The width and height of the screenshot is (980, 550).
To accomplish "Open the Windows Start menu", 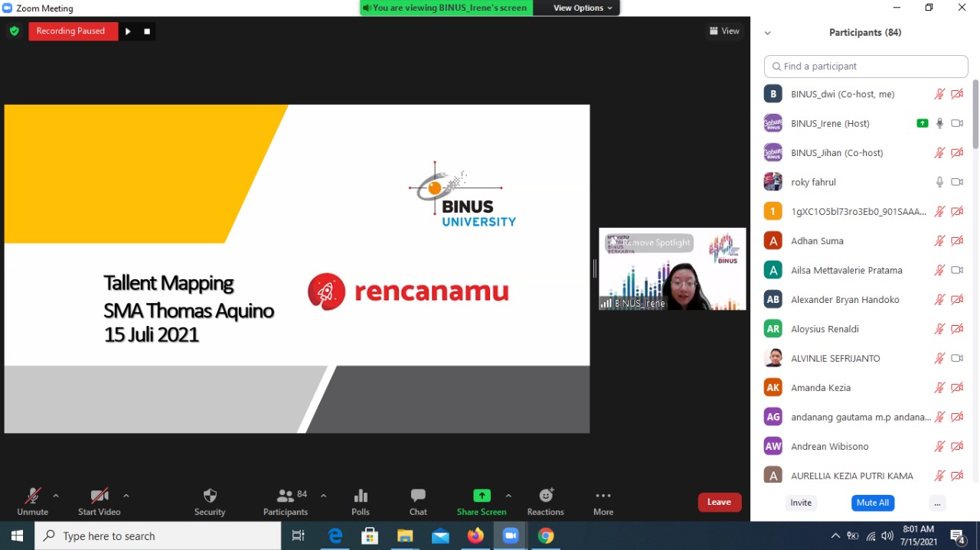I will [x=17, y=535].
